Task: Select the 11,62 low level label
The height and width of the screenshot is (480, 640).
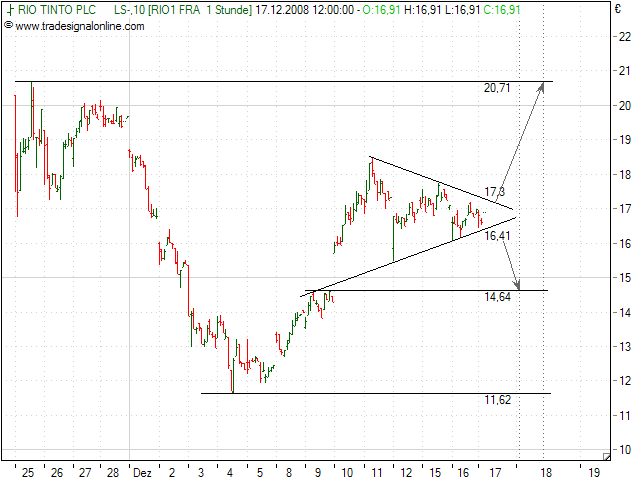Action: (x=497, y=400)
